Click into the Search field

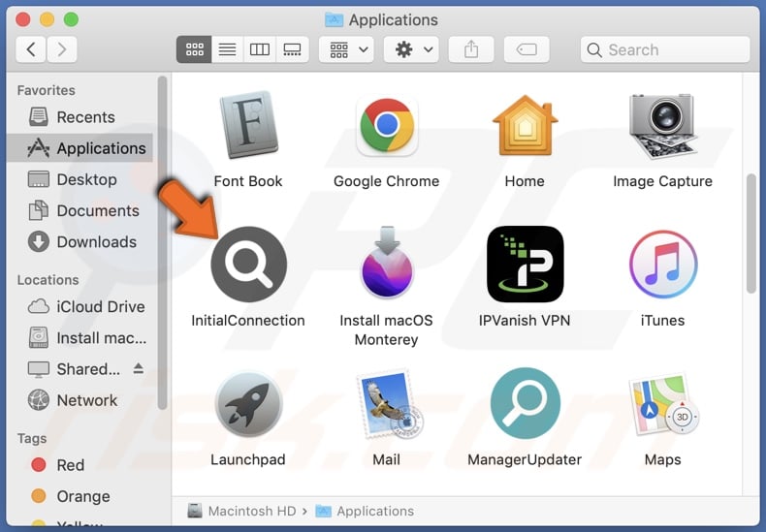pos(665,49)
